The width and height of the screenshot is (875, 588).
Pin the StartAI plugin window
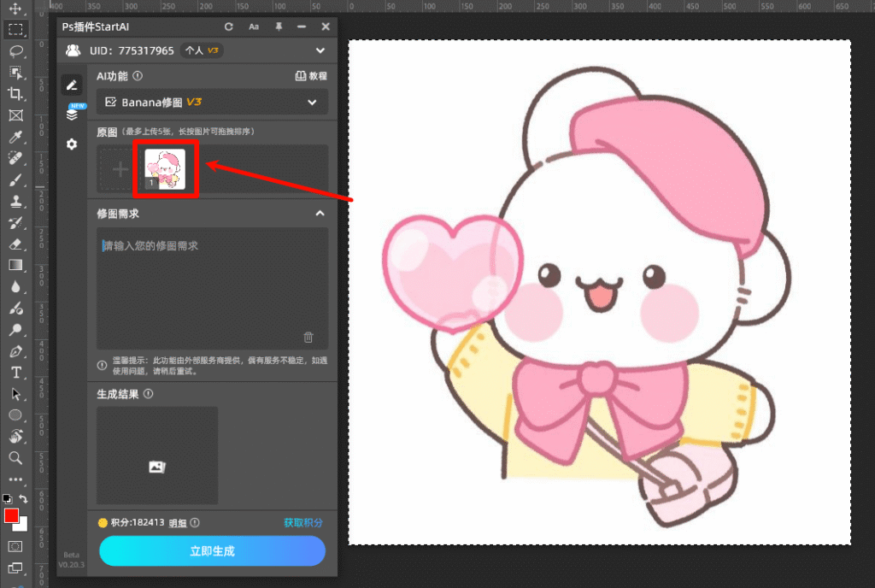(279, 26)
